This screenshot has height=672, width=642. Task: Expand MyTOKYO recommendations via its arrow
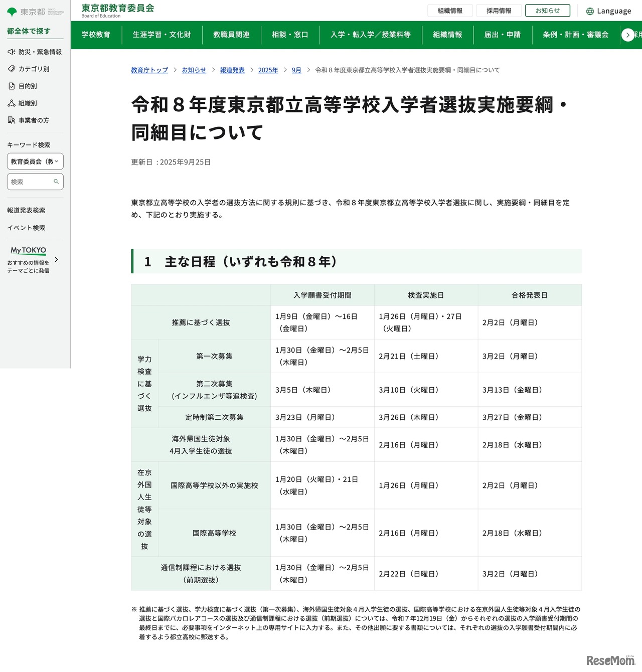56,260
